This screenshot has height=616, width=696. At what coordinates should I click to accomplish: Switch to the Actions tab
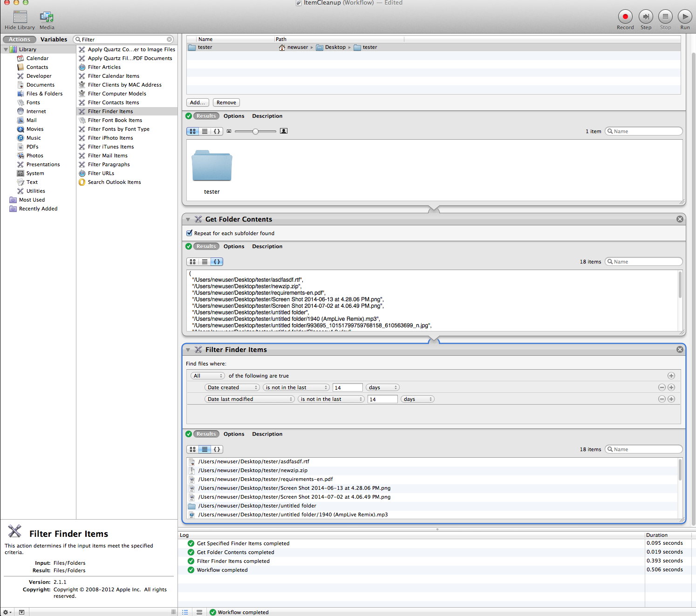click(x=20, y=40)
